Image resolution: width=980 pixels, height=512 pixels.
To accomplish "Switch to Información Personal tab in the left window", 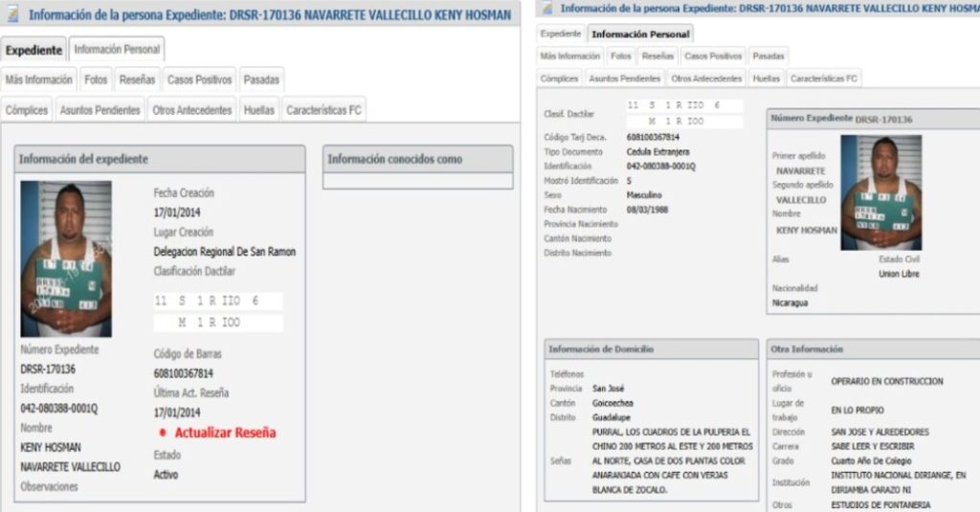I will point(117,50).
